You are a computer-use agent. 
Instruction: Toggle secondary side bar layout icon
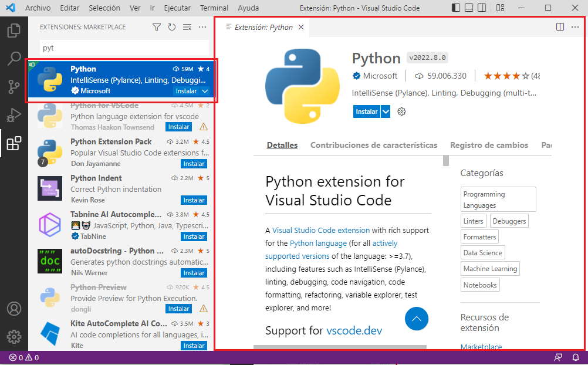coord(482,8)
